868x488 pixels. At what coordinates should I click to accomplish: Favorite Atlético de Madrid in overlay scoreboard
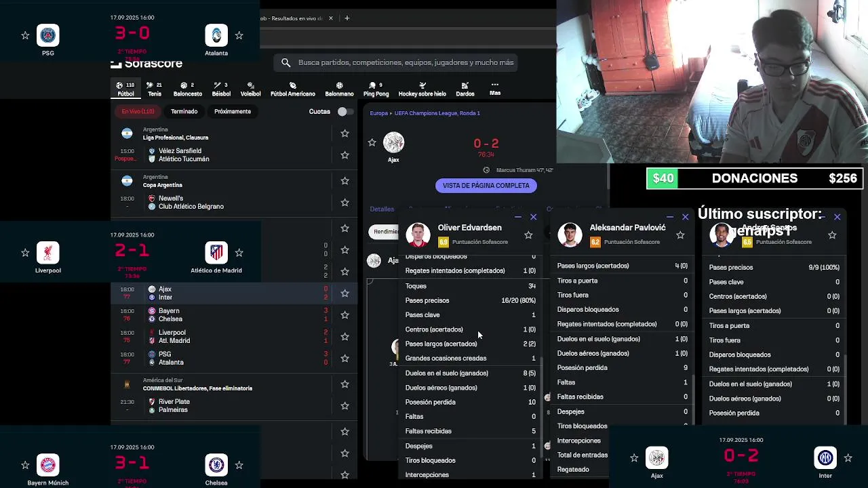point(239,253)
